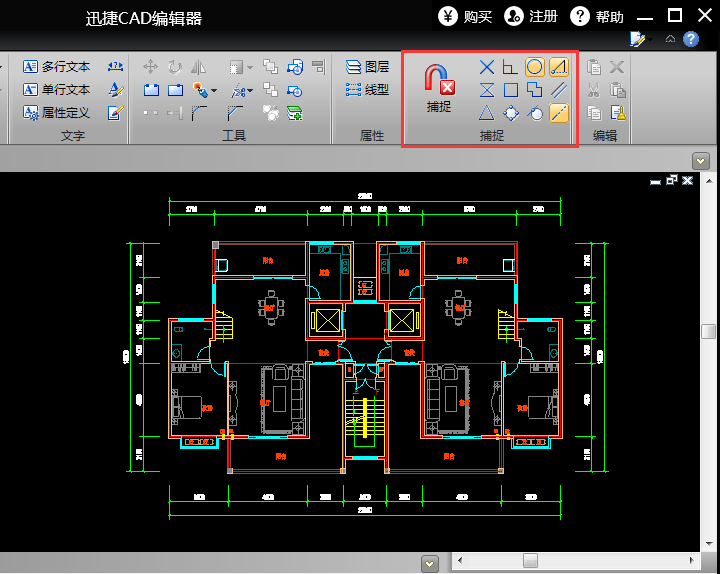The image size is (720, 574).
Task: Open the 图层 layer manager
Action: [x=367, y=67]
